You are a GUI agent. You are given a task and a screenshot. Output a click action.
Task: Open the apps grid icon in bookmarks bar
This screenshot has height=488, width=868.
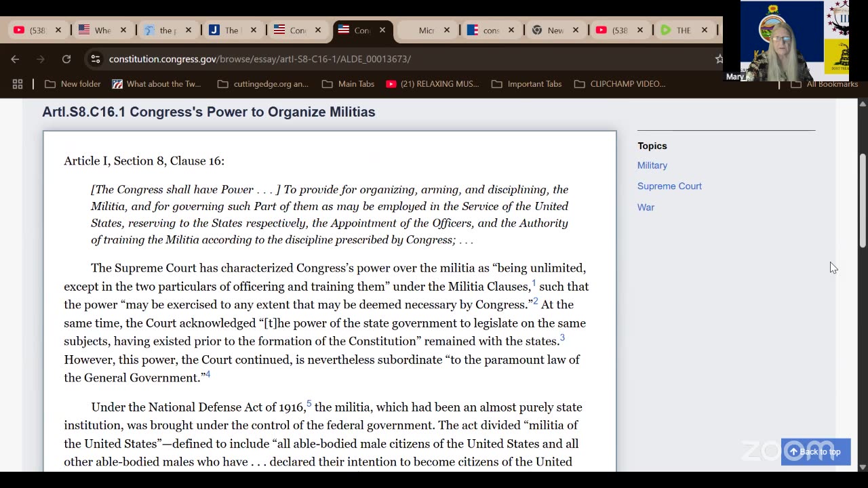click(18, 84)
